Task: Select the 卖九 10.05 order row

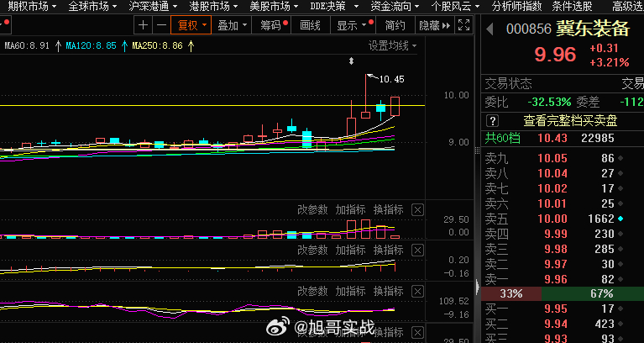Action: (562, 158)
